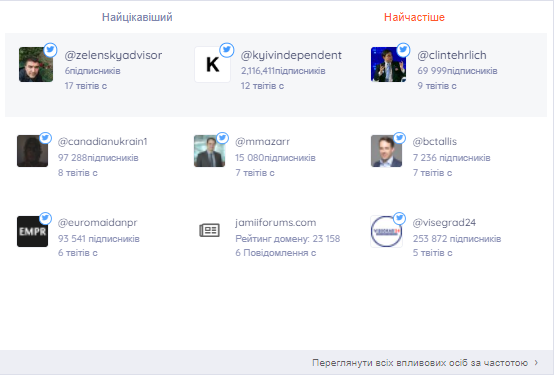Click '9 твітів с' under @clintehrlich

(x=437, y=86)
